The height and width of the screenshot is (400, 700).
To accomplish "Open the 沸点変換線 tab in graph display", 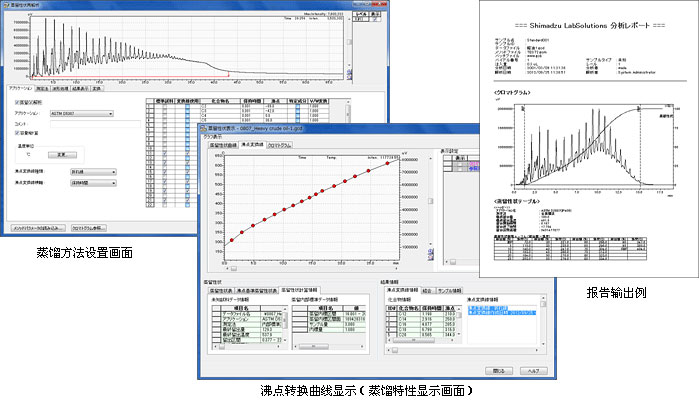I will tap(254, 146).
